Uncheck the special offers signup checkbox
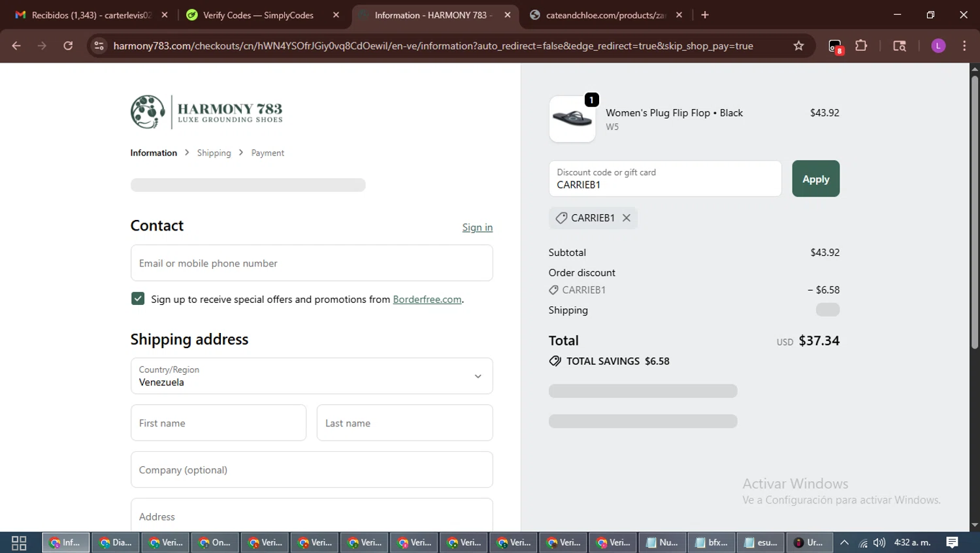This screenshot has width=980, height=553. coord(138,298)
